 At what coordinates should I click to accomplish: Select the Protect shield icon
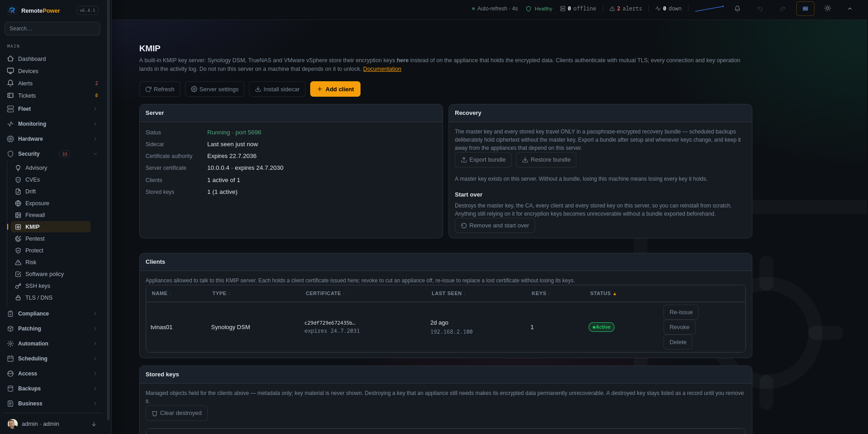pos(18,251)
